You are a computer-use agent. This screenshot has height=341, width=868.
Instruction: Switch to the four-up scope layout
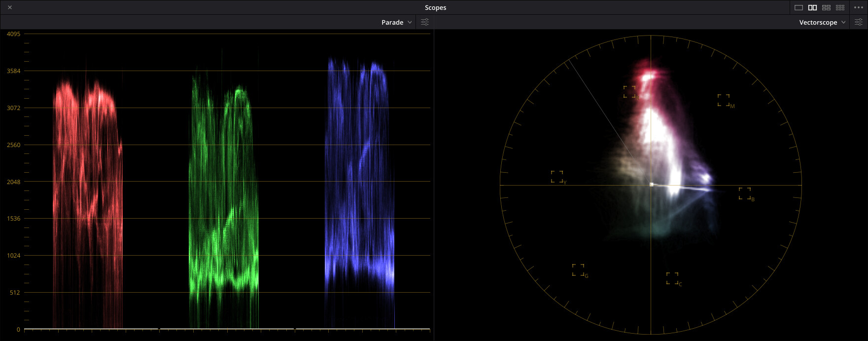[826, 7]
